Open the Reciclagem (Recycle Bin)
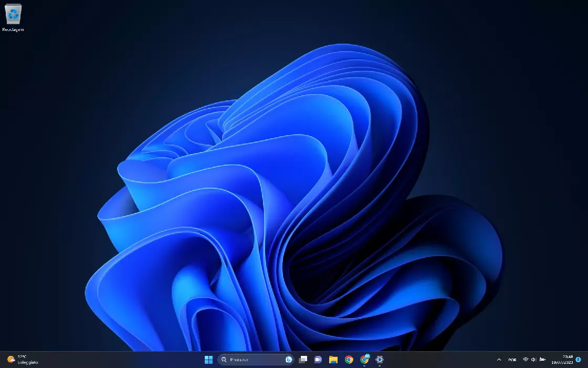Image resolution: width=588 pixels, height=368 pixels. point(13,13)
